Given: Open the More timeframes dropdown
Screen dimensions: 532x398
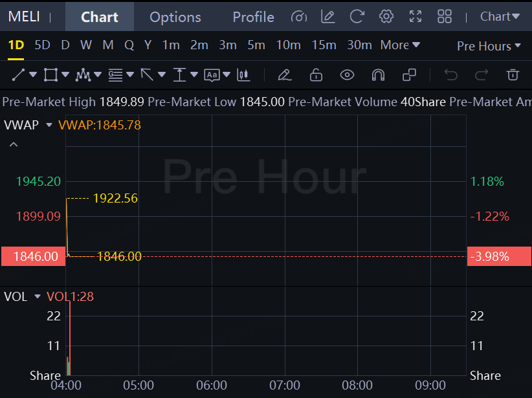Looking at the screenshot, I should point(400,45).
